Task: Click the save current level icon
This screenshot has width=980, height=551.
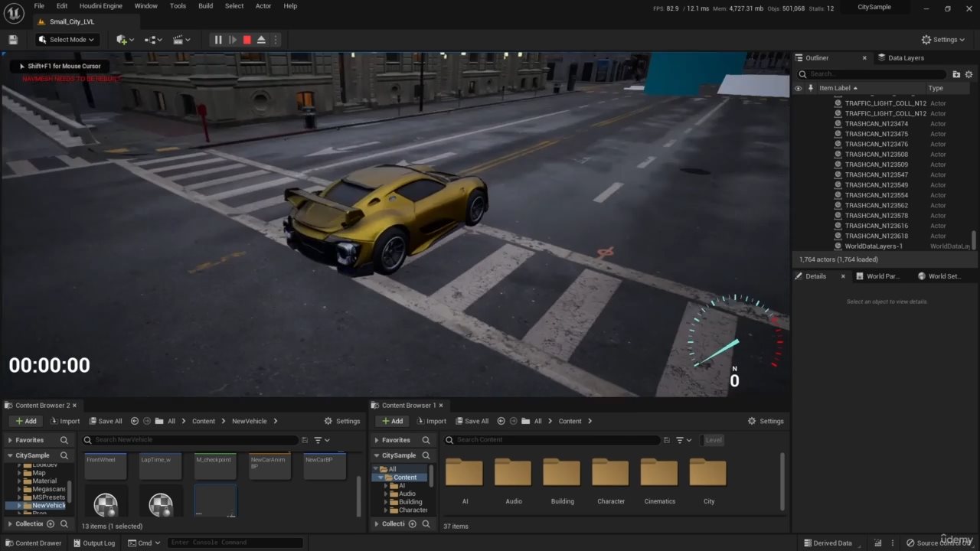Action: point(13,40)
